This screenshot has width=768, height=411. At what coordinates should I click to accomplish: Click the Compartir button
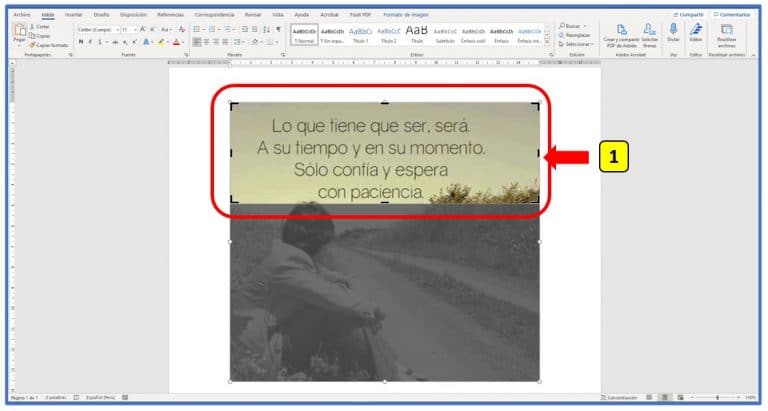(688, 15)
